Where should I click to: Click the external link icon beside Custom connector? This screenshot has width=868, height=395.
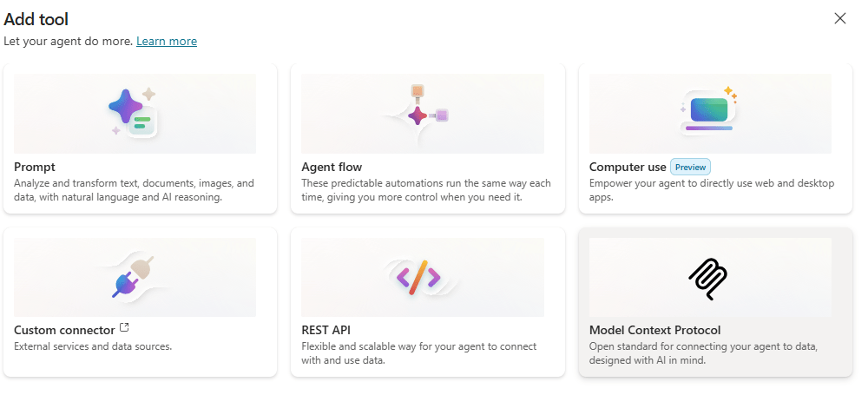124,328
